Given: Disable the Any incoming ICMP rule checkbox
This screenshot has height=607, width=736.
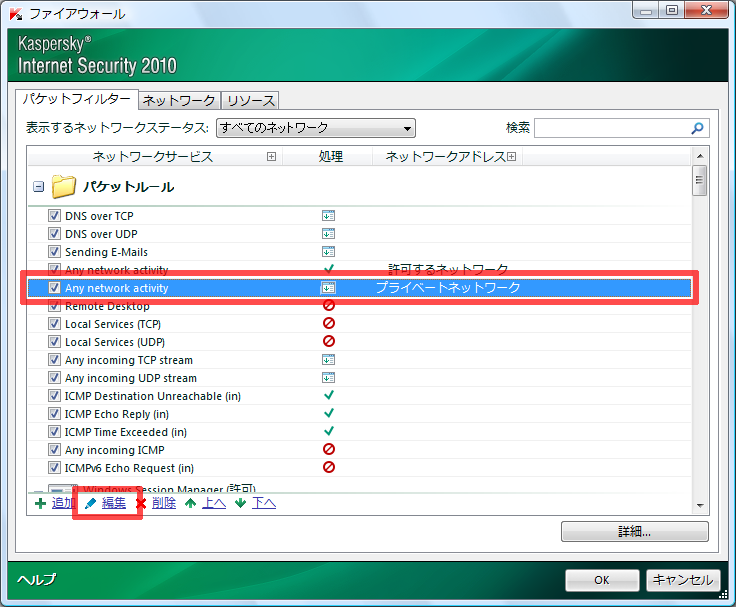Looking at the screenshot, I should [55, 450].
